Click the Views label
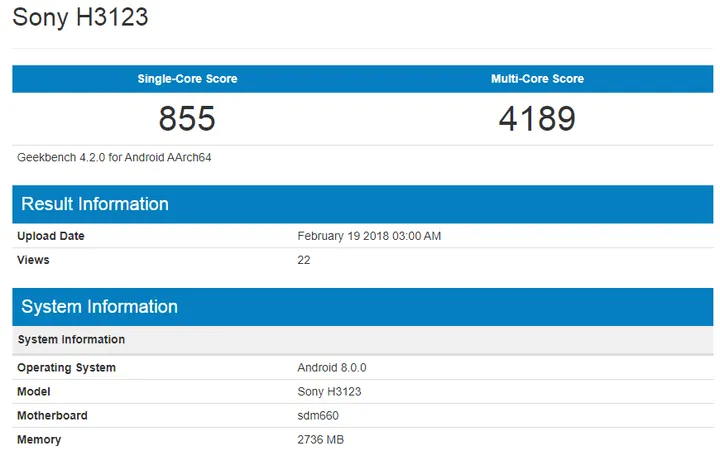720x460 pixels. click(33, 260)
